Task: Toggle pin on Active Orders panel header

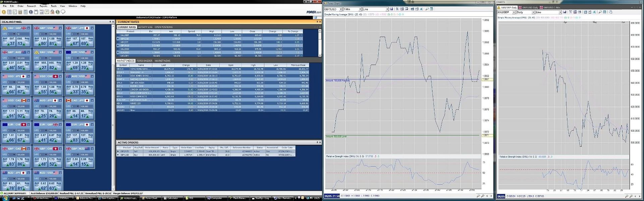Action: coord(317,142)
